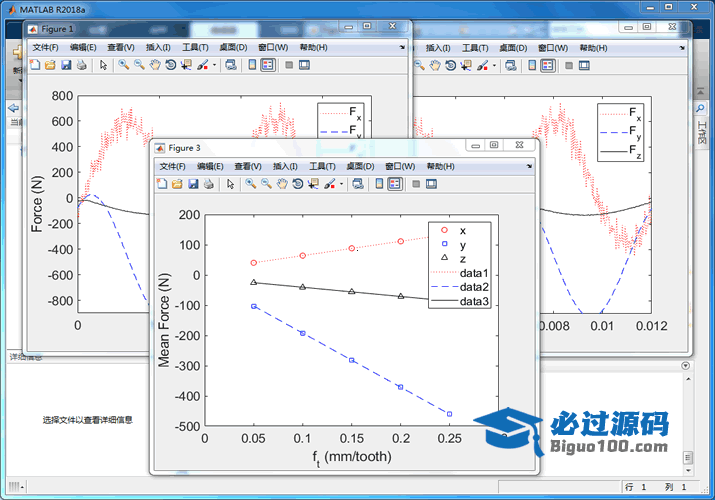Image resolution: width=715 pixels, height=500 pixels.
Task: Select Data Cursor tool in Figure 3
Action: click(x=313, y=184)
